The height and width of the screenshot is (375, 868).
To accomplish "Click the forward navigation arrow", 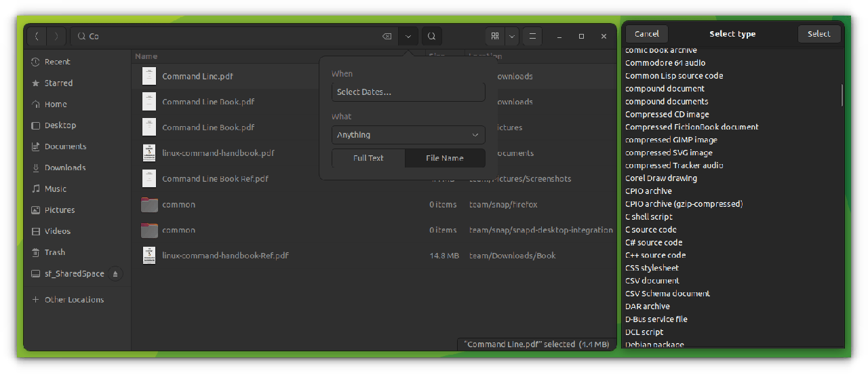I will [x=56, y=36].
